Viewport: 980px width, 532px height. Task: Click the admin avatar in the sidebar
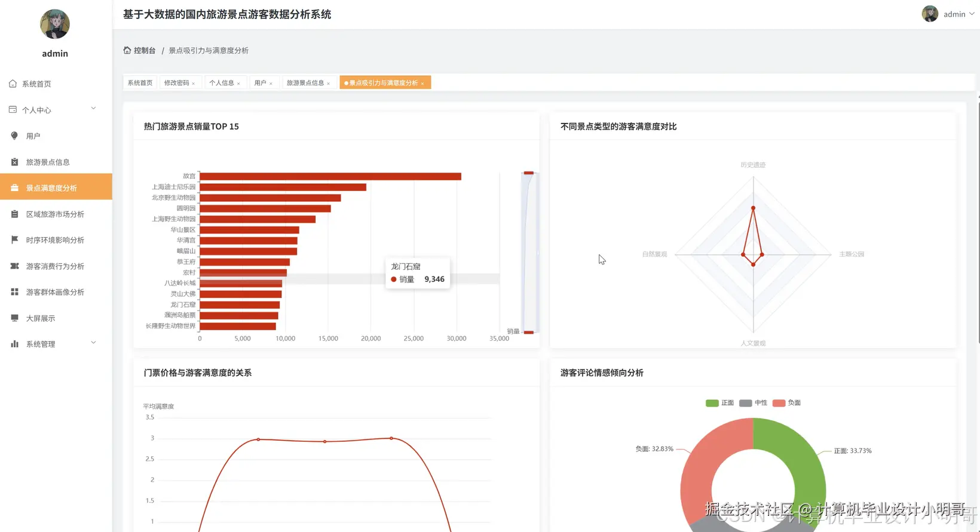coord(55,24)
